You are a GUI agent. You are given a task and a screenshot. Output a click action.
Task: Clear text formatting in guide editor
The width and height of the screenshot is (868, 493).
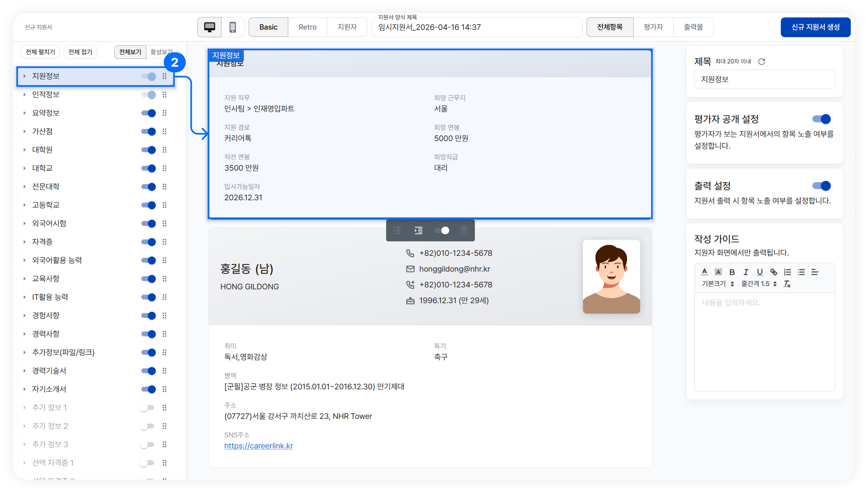787,284
